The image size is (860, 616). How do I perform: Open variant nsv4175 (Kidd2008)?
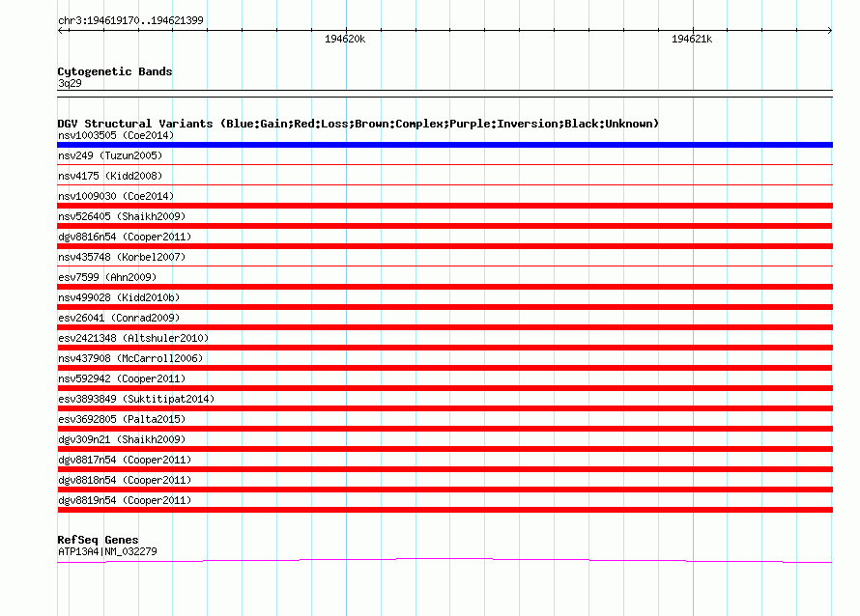110,176
